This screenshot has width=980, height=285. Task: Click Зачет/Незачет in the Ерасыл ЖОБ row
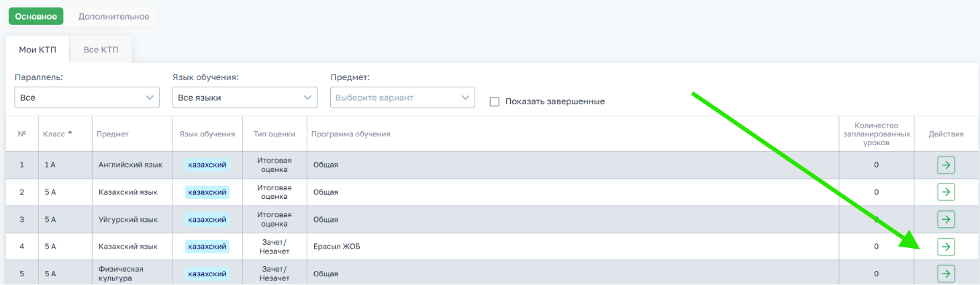(275, 247)
